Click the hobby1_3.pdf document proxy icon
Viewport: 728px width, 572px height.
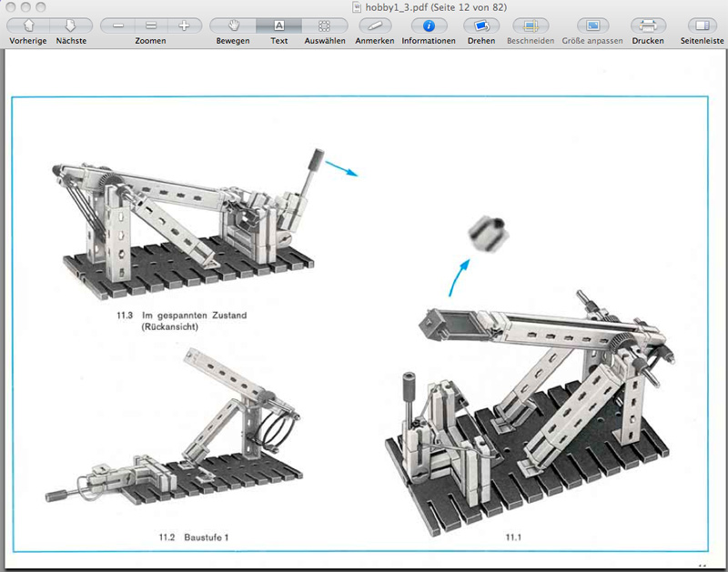pos(356,7)
